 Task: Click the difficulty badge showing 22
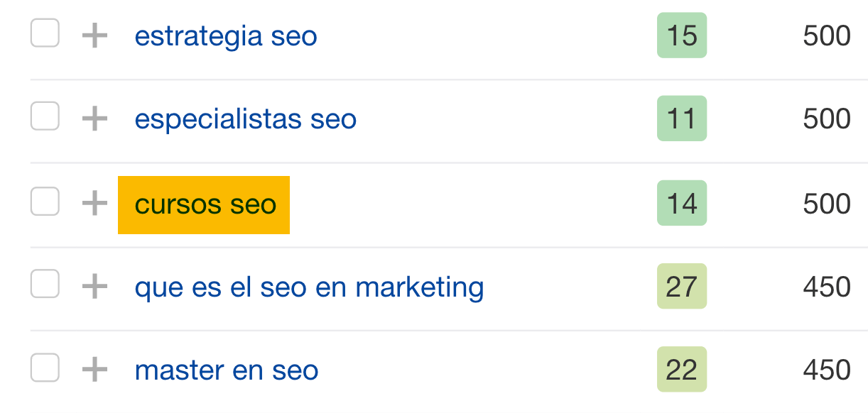pyautogui.click(x=681, y=369)
